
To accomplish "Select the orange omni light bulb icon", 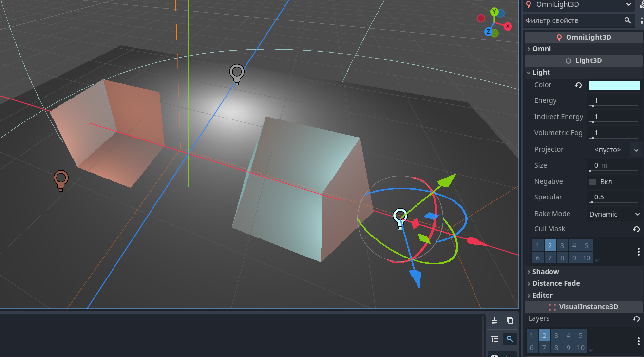I will click(60, 180).
